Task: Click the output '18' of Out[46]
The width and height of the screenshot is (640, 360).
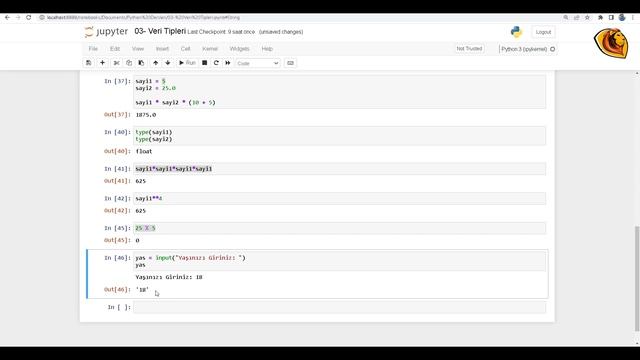Action: (142, 289)
